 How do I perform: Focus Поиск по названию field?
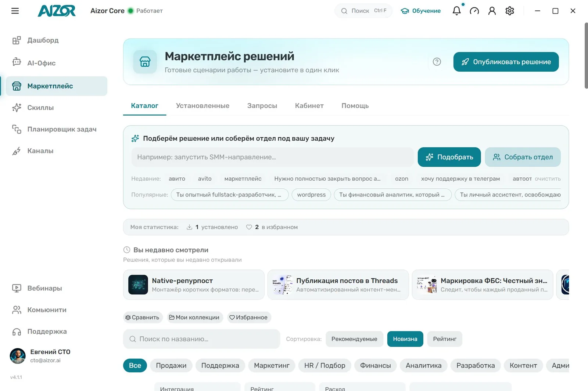pyautogui.click(x=202, y=339)
